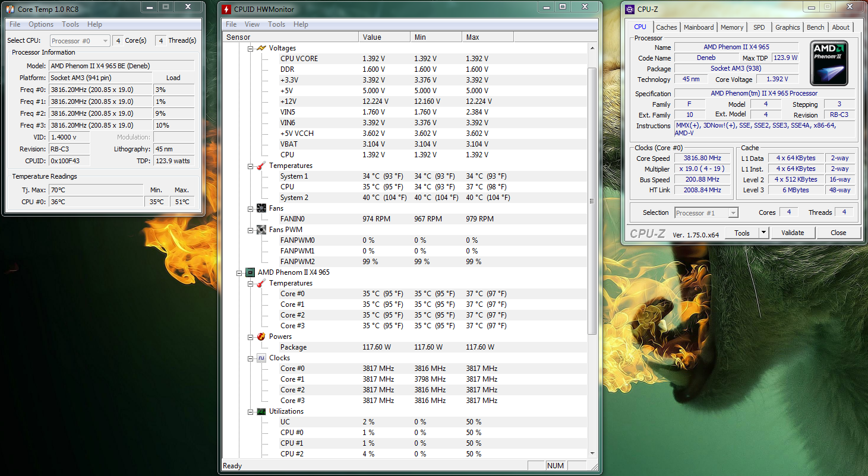
Task: Click the Tj. Max 70°C field in Core Temp
Action: click(x=97, y=190)
